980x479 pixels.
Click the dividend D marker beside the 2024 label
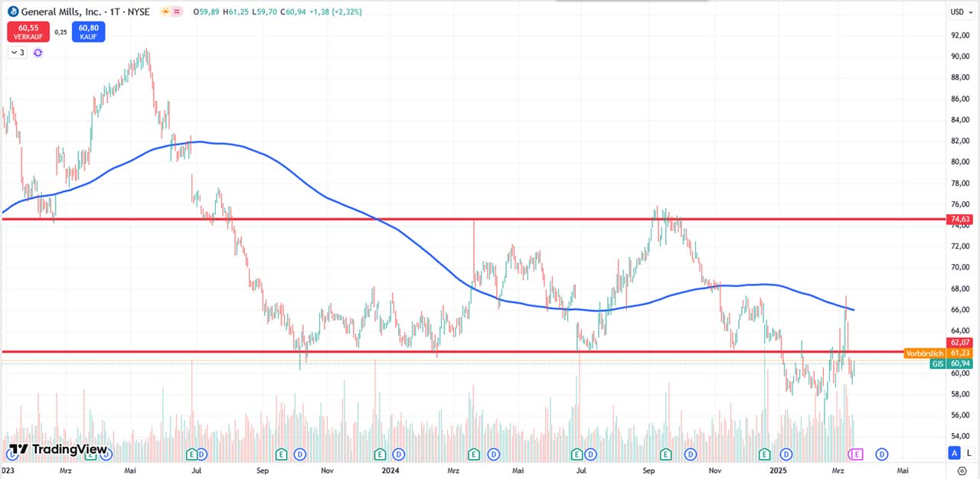399,454
